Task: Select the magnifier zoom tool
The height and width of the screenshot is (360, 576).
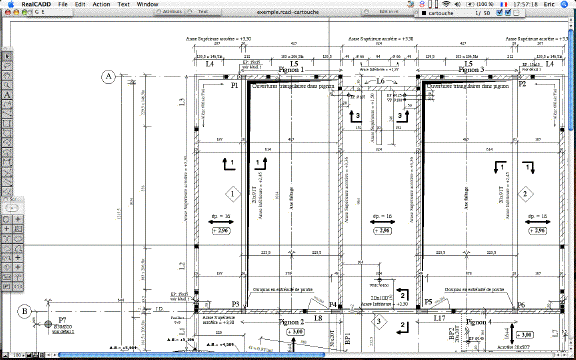Action: coord(7,85)
